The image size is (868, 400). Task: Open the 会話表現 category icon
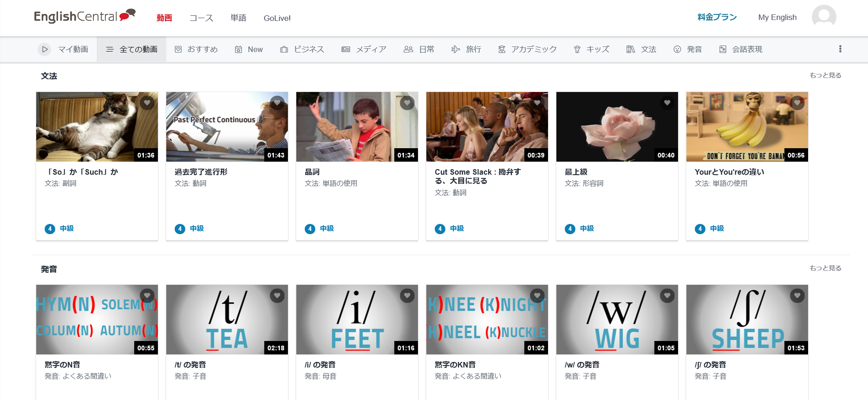pos(723,49)
